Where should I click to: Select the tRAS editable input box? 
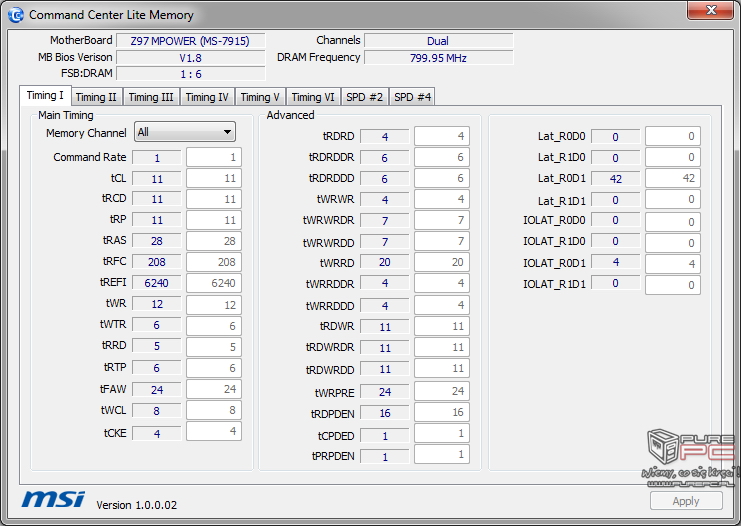click(x=213, y=241)
